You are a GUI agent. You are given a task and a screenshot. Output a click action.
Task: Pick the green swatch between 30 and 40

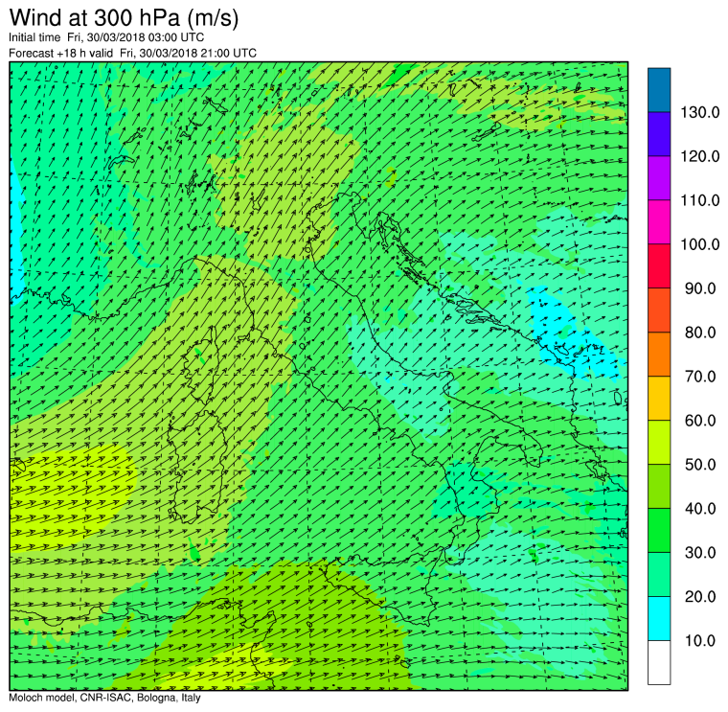point(659,530)
